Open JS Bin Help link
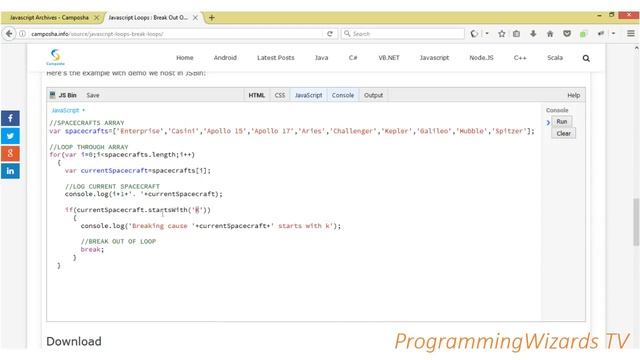Image resolution: width=640 pixels, height=360 pixels. coord(573,95)
